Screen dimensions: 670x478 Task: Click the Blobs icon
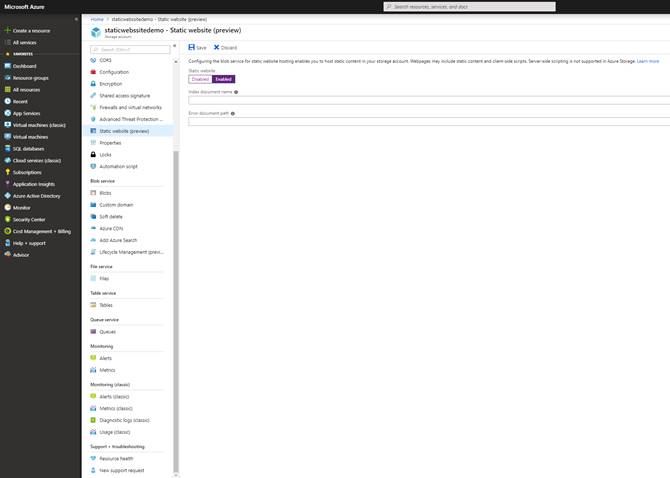[x=93, y=193]
